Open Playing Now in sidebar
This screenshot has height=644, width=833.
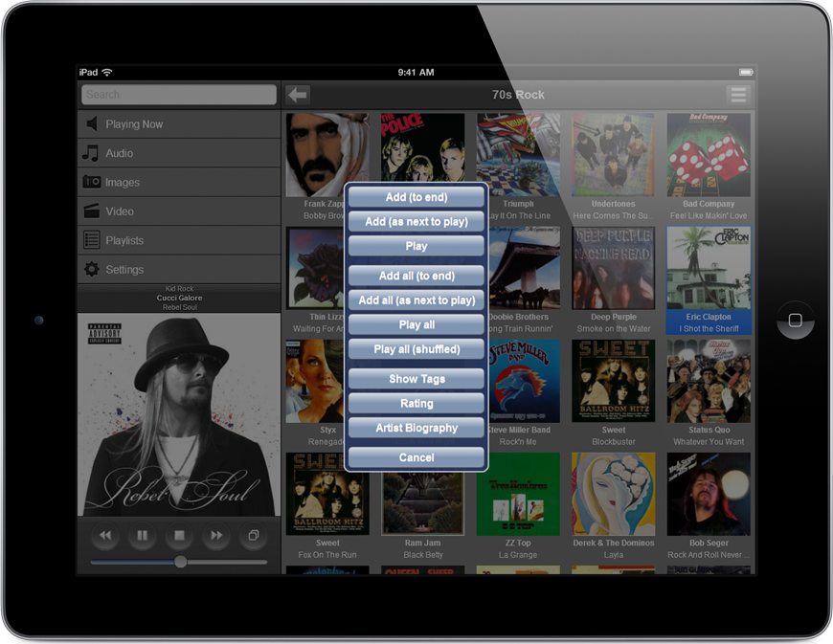tap(179, 124)
